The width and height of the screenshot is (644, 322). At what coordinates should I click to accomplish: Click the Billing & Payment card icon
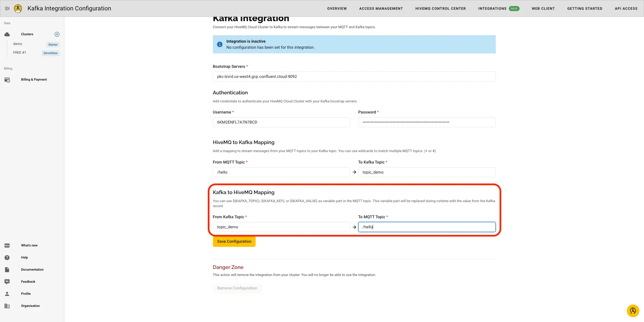pyautogui.click(x=7, y=80)
